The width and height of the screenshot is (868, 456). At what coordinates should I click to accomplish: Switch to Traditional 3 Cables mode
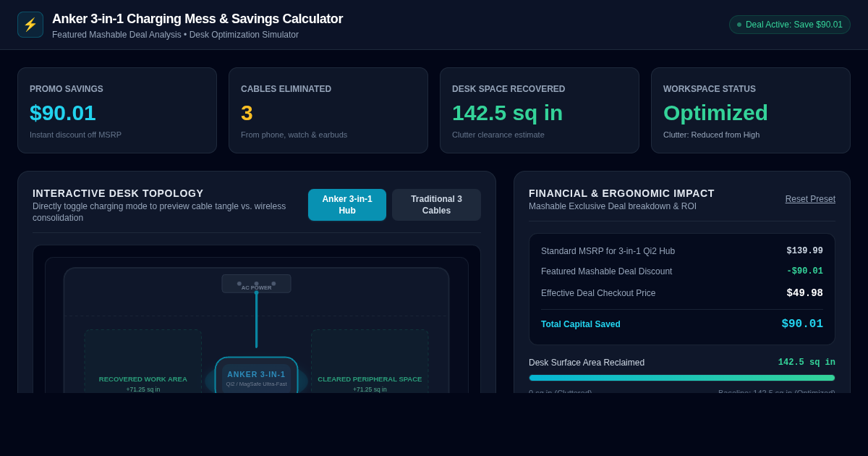point(436,205)
